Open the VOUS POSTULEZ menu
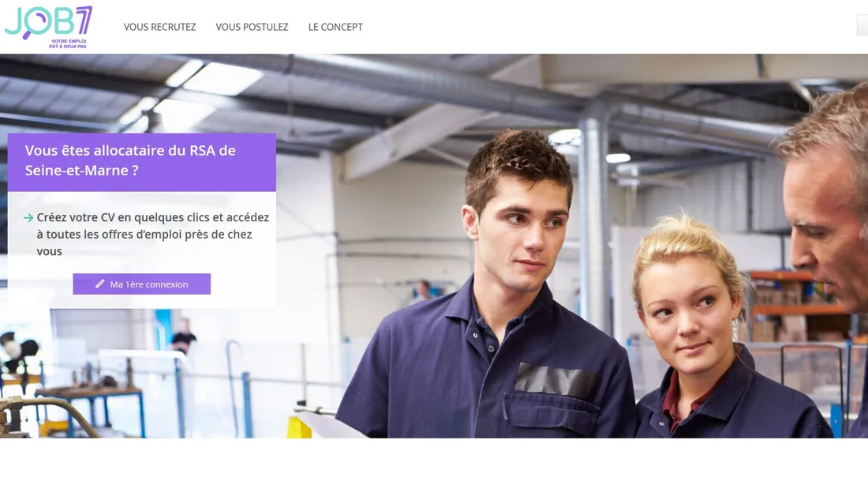Viewport: 868px width, 485px height. [252, 27]
